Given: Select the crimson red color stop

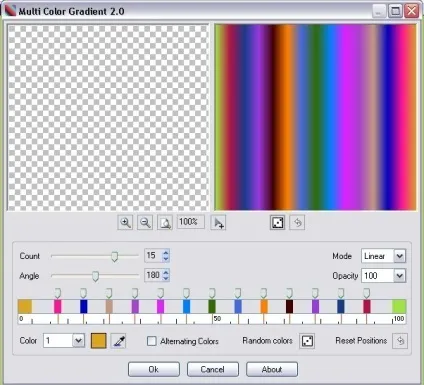Looking at the screenshot, I should point(367,306).
